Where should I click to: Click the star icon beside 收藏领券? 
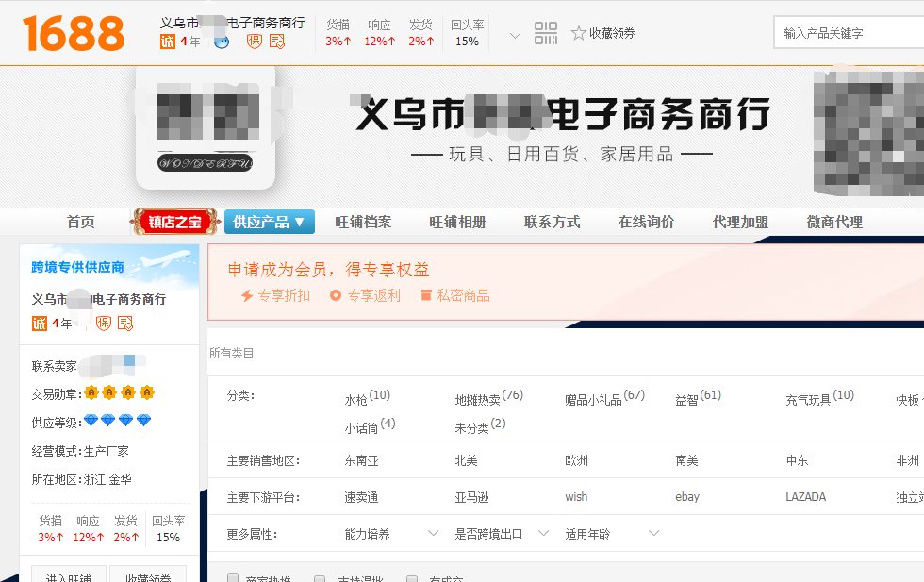578,33
